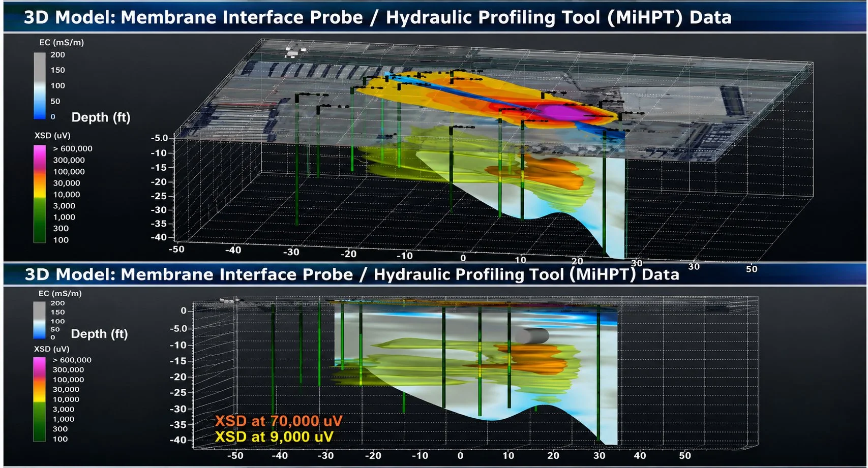Screen dimensions: 868x468
Task: Click the lower panel's 3D Model title text
Action: click(x=352, y=274)
